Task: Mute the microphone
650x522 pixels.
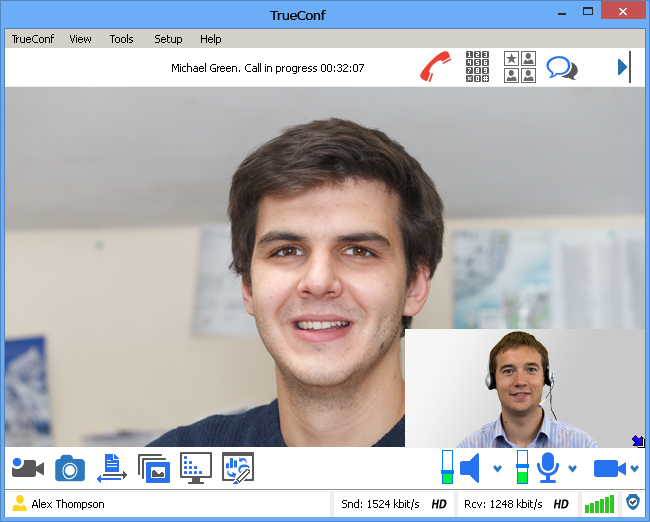Action: click(548, 468)
